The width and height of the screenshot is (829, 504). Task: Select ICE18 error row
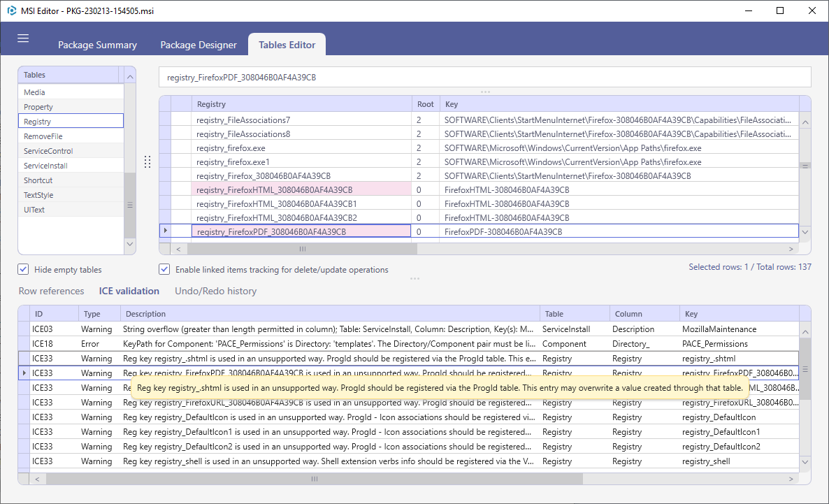pos(408,344)
